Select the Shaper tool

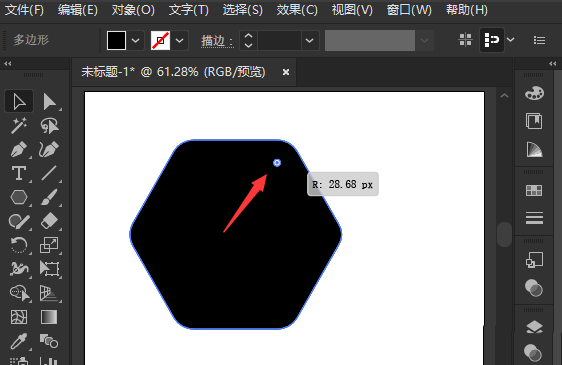click(x=19, y=221)
